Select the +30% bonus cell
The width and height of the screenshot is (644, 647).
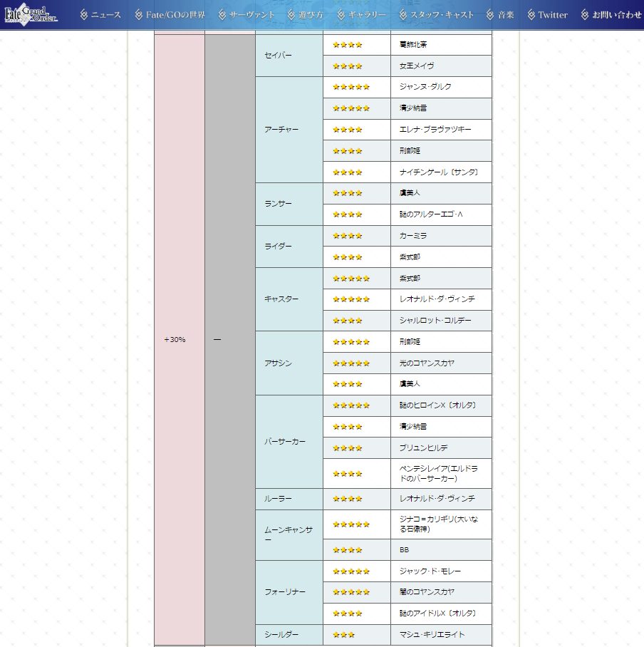175,339
